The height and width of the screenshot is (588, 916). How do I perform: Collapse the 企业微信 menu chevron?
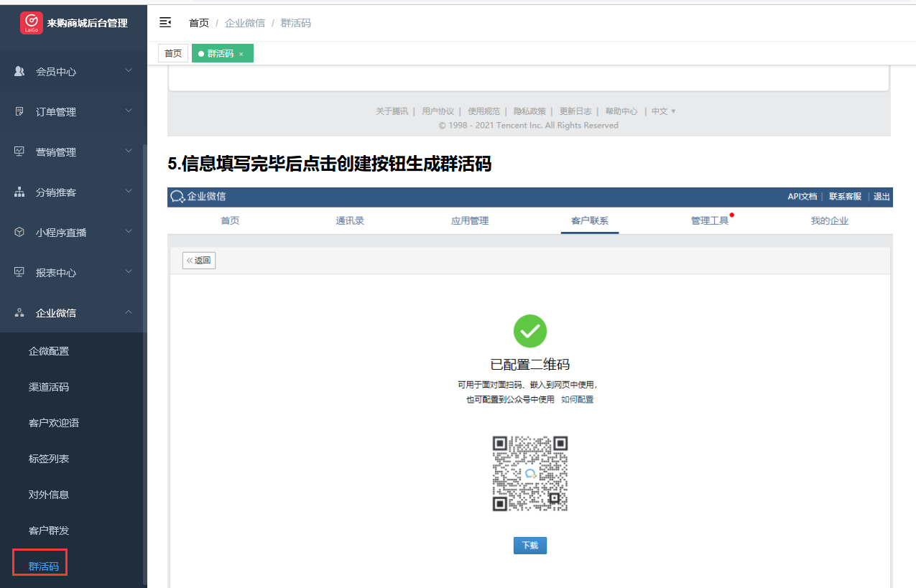coord(129,312)
